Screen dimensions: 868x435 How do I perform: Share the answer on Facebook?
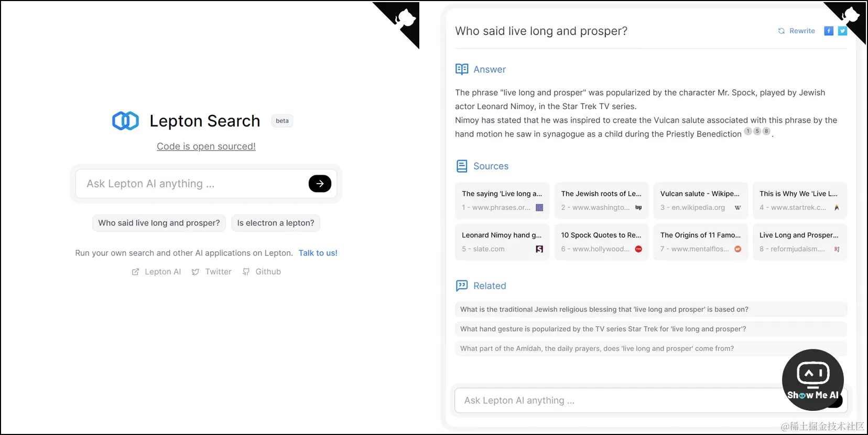click(829, 31)
